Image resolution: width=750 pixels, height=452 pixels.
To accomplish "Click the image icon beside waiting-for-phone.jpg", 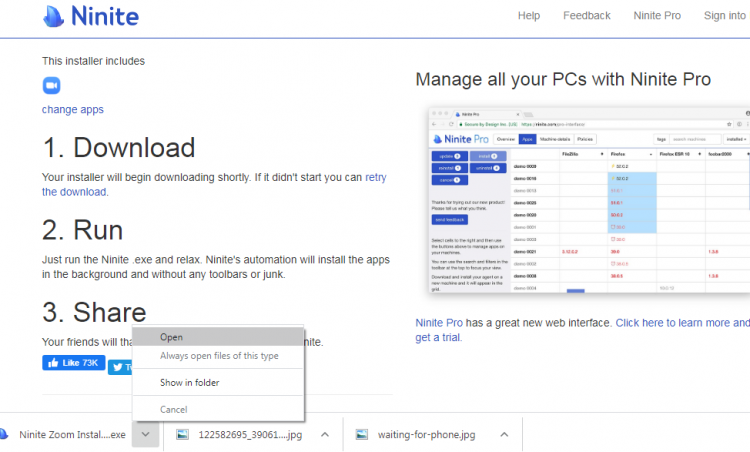I will click(x=362, y=434).
